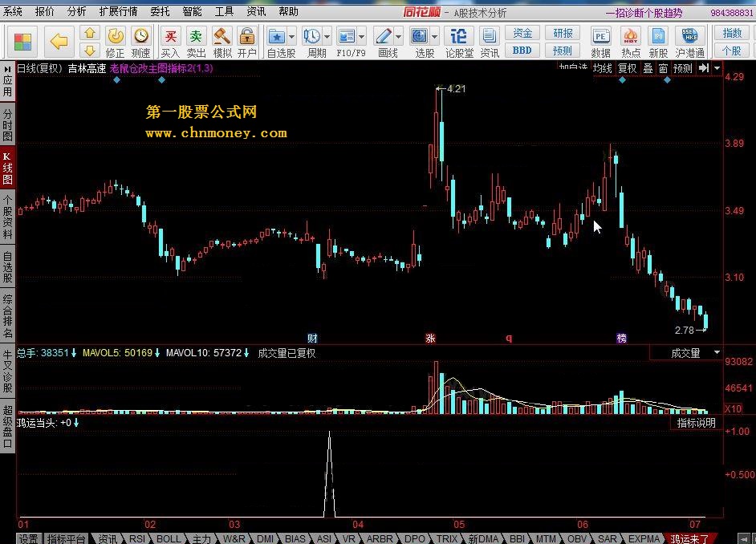
Task: Click the 指数 button
Action: pyautogui.click(x=732, y=33)
